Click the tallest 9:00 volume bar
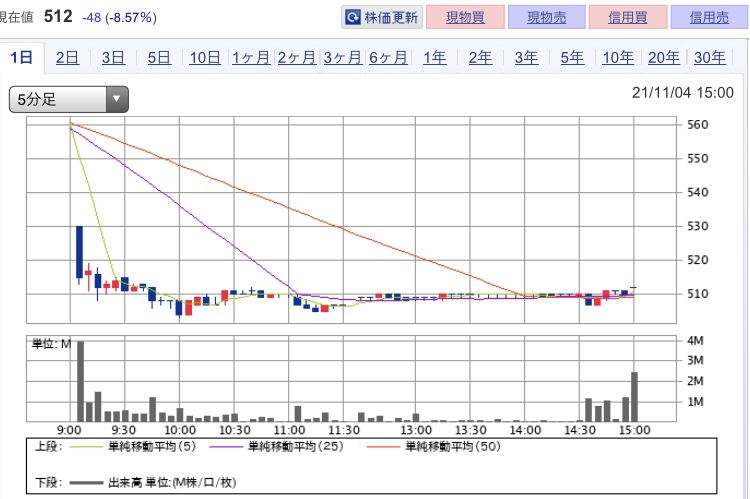Image resolution: width=750 pixels, height=499 pixels. [x=80, y=381]
